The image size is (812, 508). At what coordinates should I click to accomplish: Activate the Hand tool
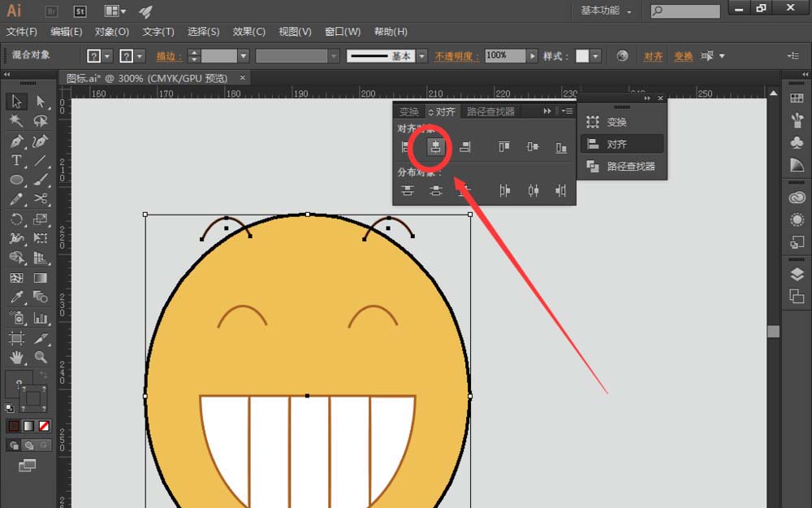[16, 357]
